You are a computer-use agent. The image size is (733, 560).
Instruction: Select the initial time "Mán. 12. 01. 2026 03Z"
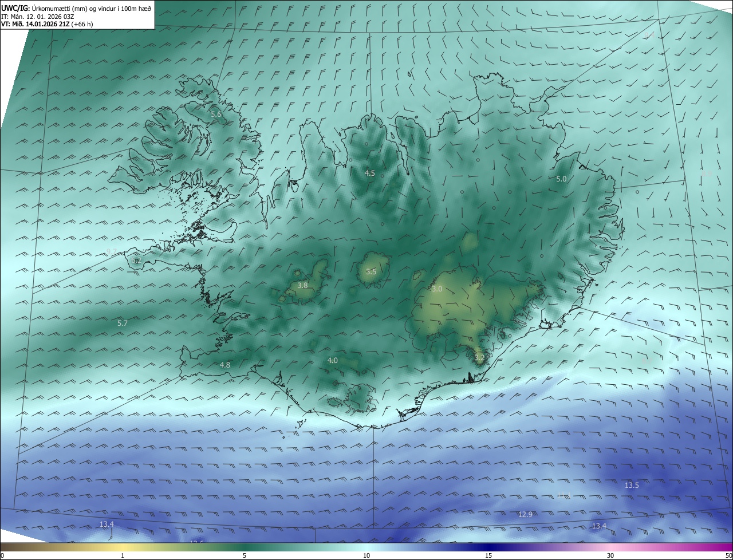42,16
